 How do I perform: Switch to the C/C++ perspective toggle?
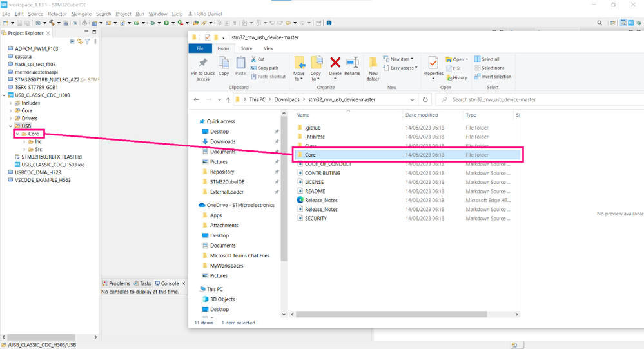tap(623, 23)
